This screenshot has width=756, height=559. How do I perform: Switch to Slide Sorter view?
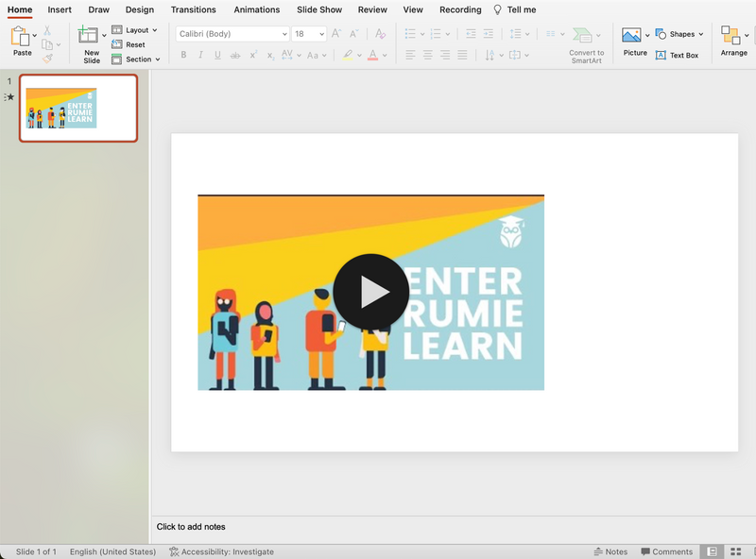[736, 551]
